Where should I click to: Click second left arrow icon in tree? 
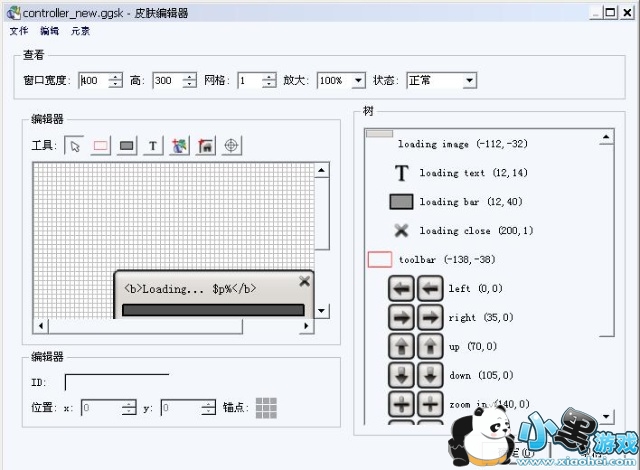pyautogui.click(x=430, y=288)
